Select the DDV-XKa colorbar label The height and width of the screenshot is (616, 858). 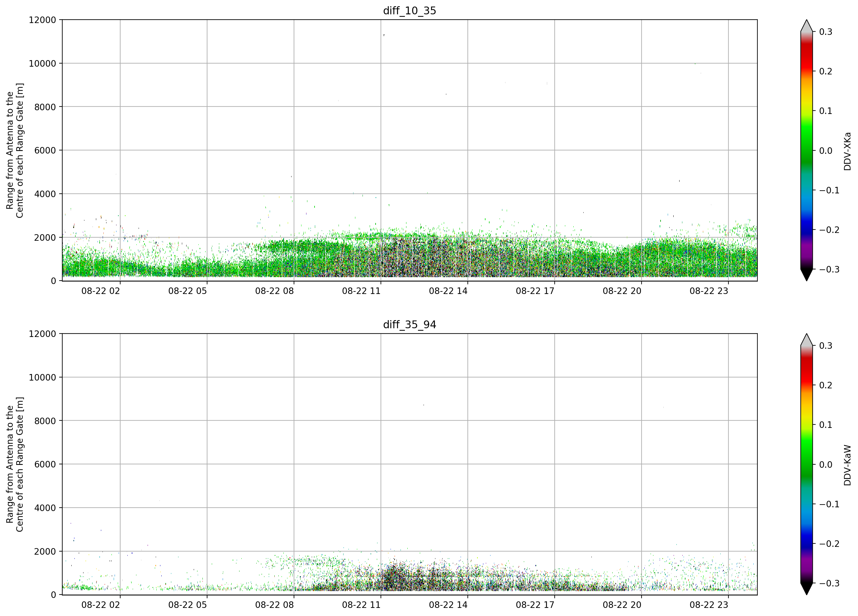pyautogui.click(x=847, y=151)
